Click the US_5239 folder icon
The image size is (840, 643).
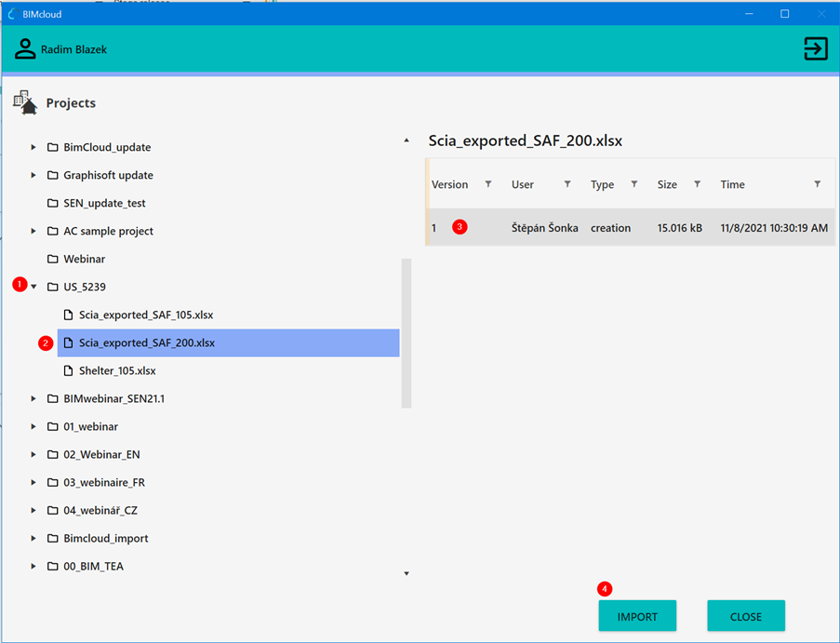click(52, 287)
